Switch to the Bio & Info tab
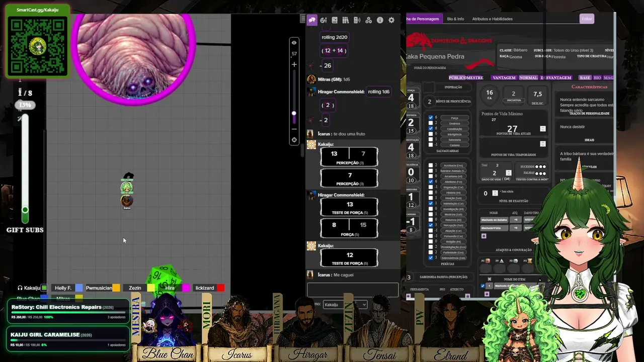This screenshot has width=644, height=362. tap(455, 19)
